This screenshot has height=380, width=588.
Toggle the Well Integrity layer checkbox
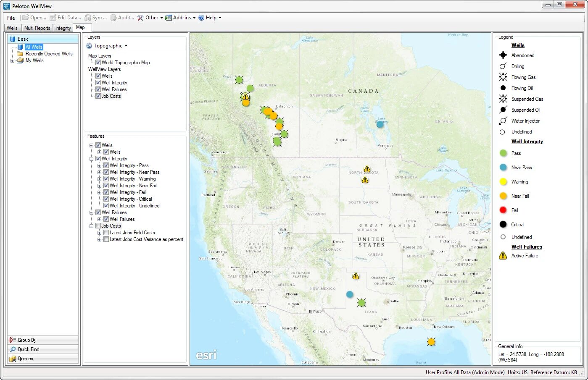(x=98, y=83)
